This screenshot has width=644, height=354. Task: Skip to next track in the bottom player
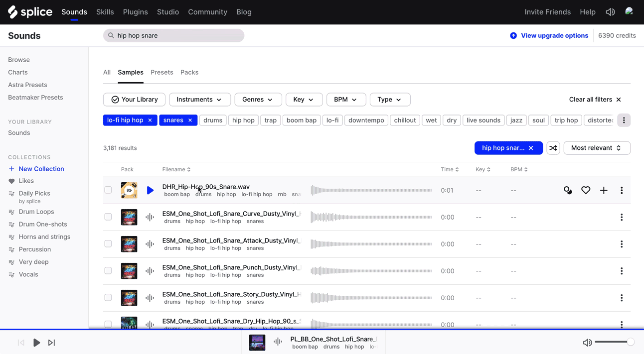(x=51, y=343)
